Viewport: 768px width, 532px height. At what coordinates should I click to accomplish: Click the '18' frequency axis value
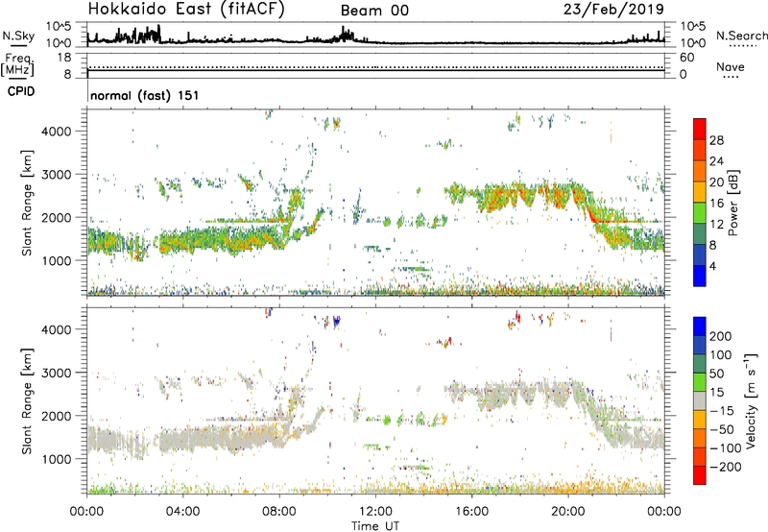point(63,58)
